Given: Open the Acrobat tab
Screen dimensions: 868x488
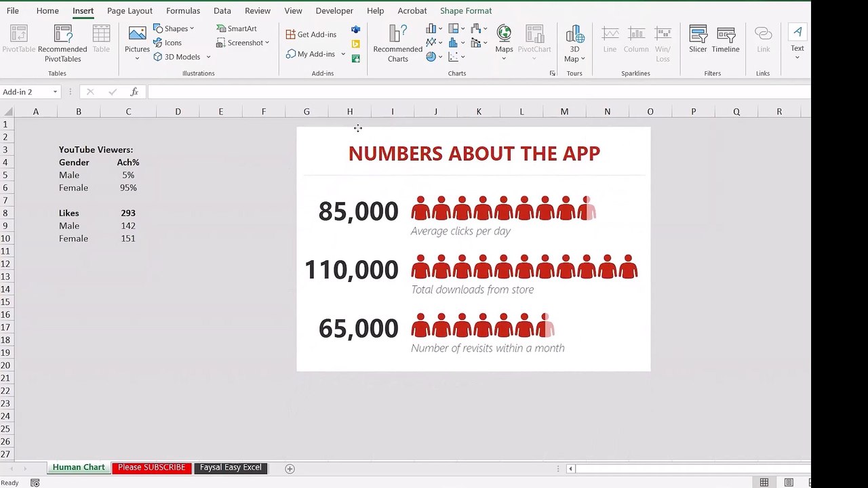Looking at the screenshot, I should 412,11.
